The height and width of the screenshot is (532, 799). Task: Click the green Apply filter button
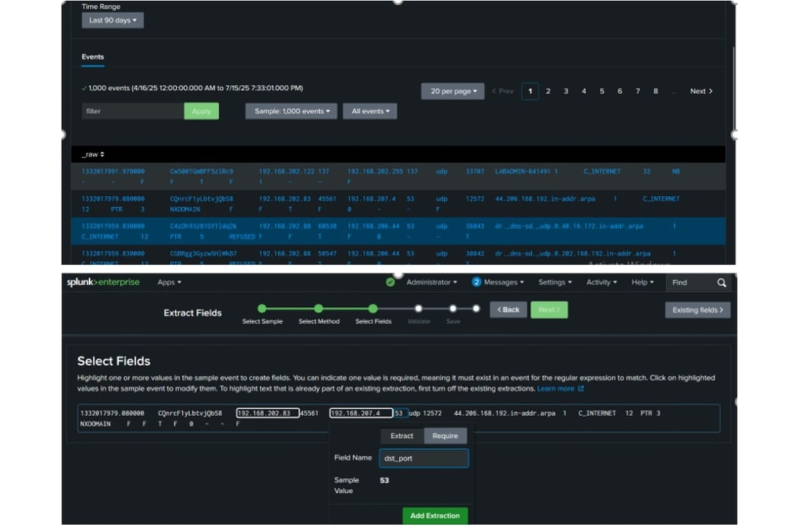point(202,111)
